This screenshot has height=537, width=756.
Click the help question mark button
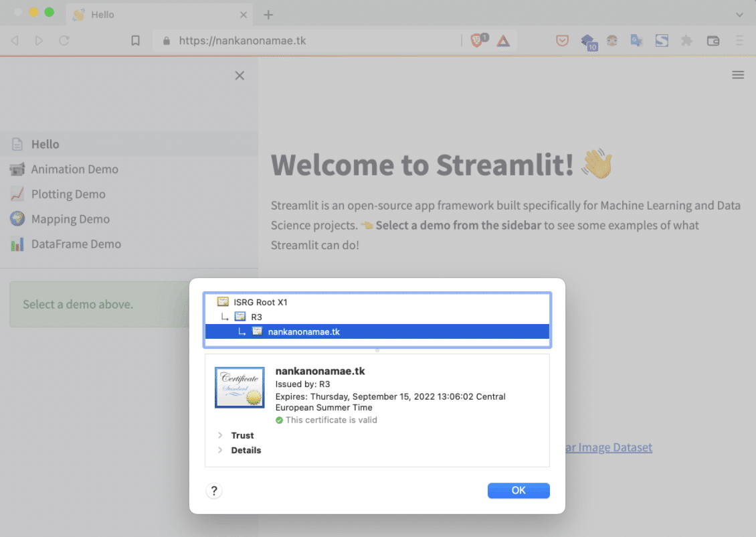[214, 491]
